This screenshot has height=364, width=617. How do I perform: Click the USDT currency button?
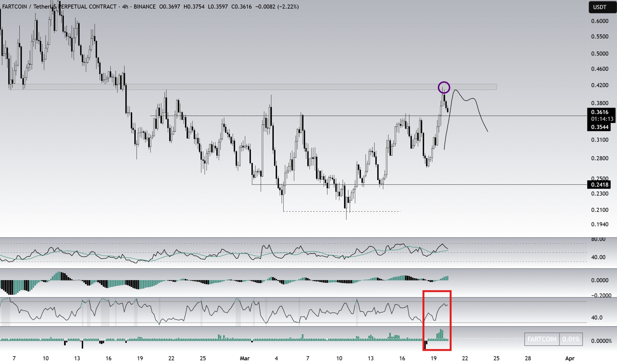click(x=601, y=7)
